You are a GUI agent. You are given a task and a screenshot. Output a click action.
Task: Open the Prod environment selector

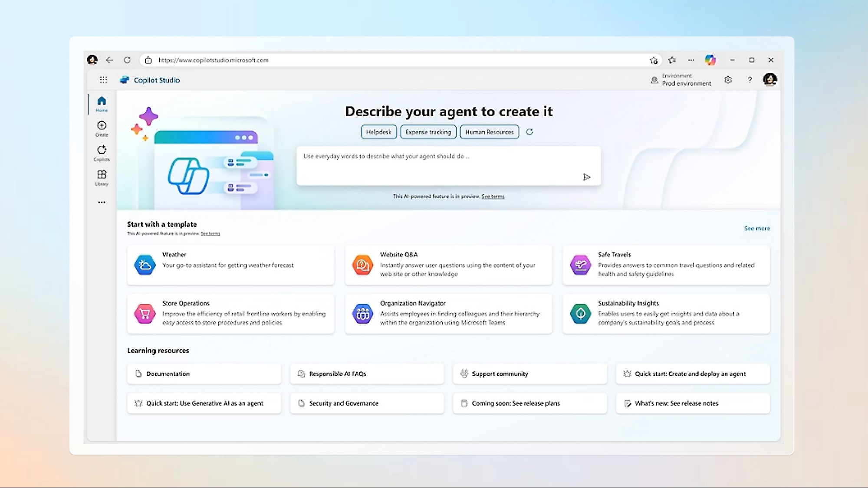click(x=681, y=80)
